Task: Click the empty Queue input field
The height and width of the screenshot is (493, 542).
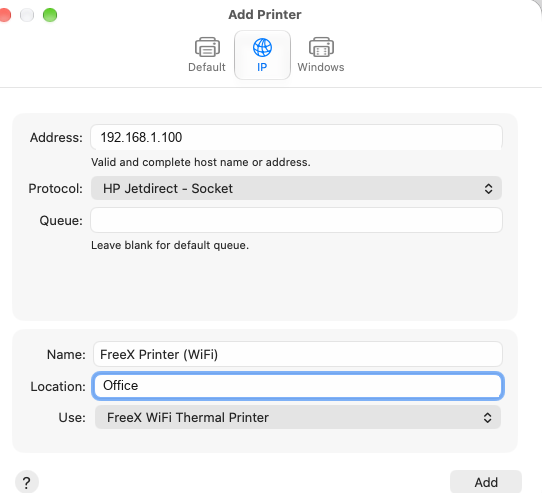Action: (x=296, y=220)
